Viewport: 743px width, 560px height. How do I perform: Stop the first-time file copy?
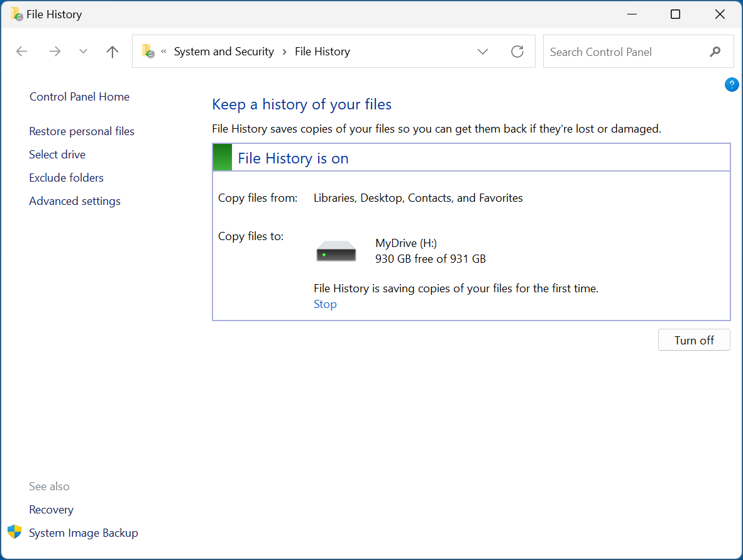325,304
